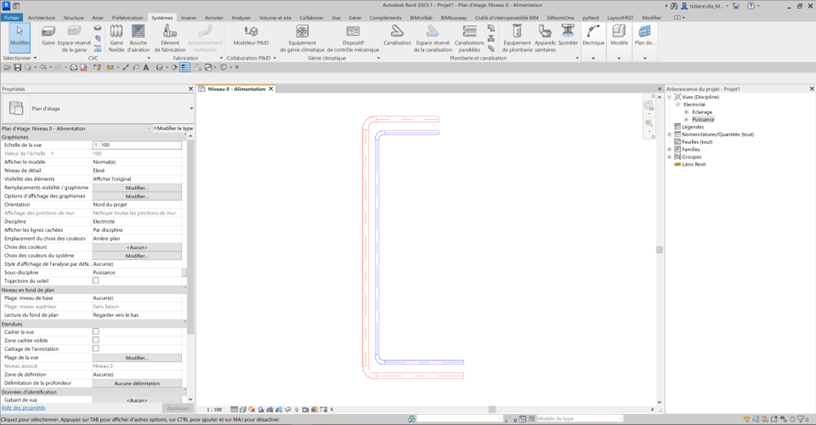Viewport: 816px width, 425px height.
Task: Check the Cadrer la vue box
Action: tap(96, 332)
